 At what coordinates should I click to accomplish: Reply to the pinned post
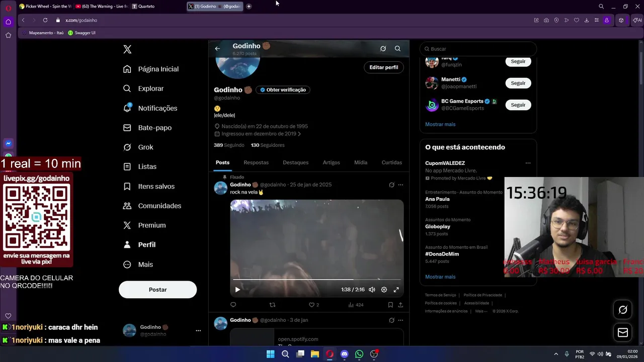click(233, 305)
